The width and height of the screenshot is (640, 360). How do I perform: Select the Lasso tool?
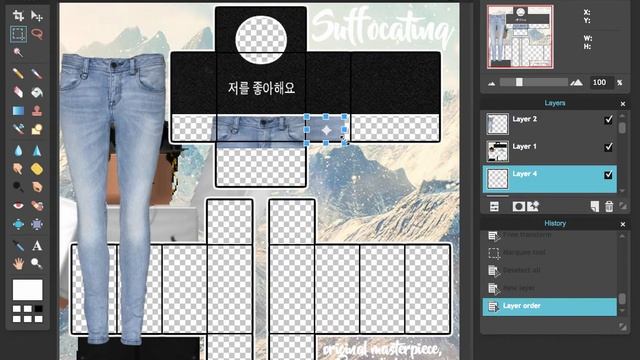(x=37, y=34)
